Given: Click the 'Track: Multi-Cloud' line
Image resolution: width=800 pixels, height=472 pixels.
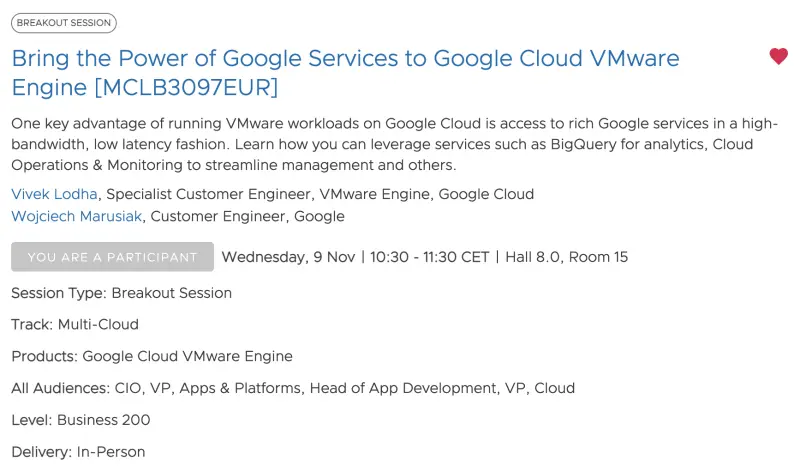Looking at the screenshot, I should [x=75, y=324].
